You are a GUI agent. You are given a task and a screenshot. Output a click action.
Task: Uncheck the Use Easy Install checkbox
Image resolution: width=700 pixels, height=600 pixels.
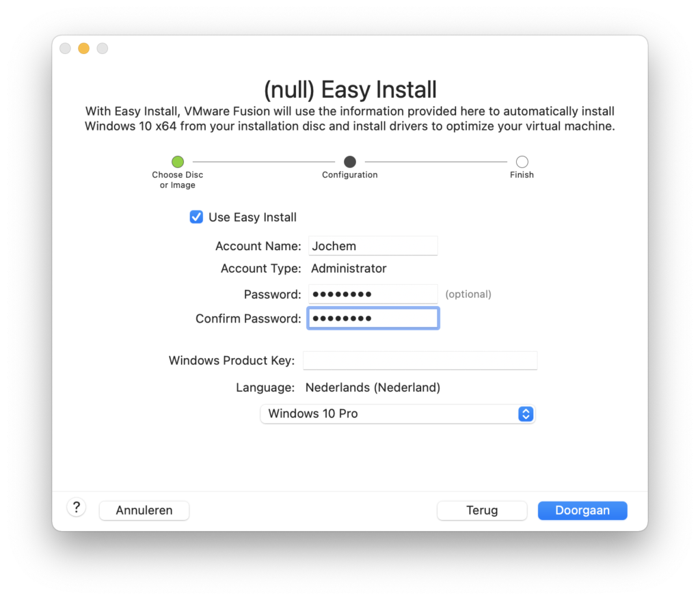pos(196,217)
